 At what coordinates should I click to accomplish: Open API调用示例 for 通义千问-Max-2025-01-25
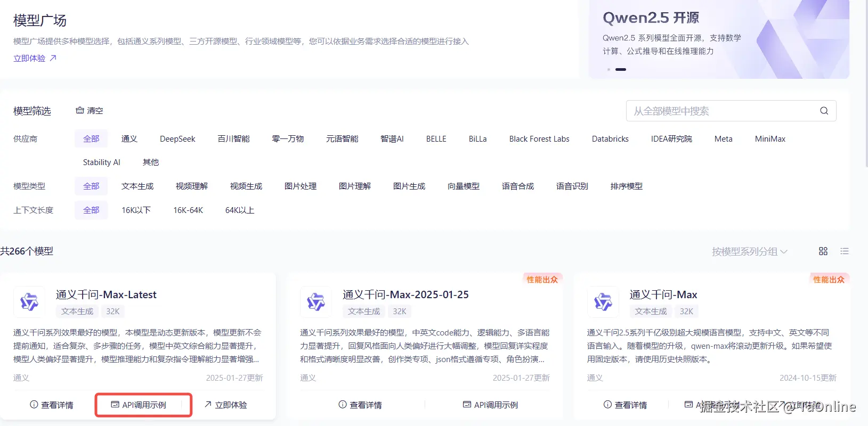490,405
